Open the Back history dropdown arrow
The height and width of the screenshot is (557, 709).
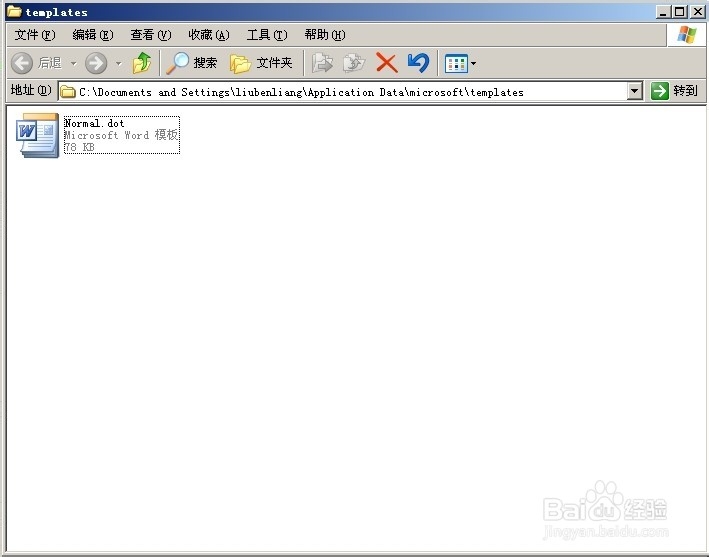tap(73, 63)
